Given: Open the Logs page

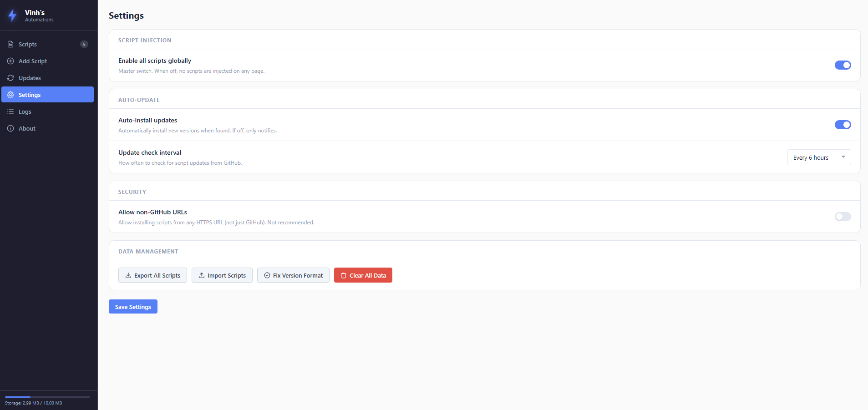Looking at the screenshot, I should click(x=47, y=111).
